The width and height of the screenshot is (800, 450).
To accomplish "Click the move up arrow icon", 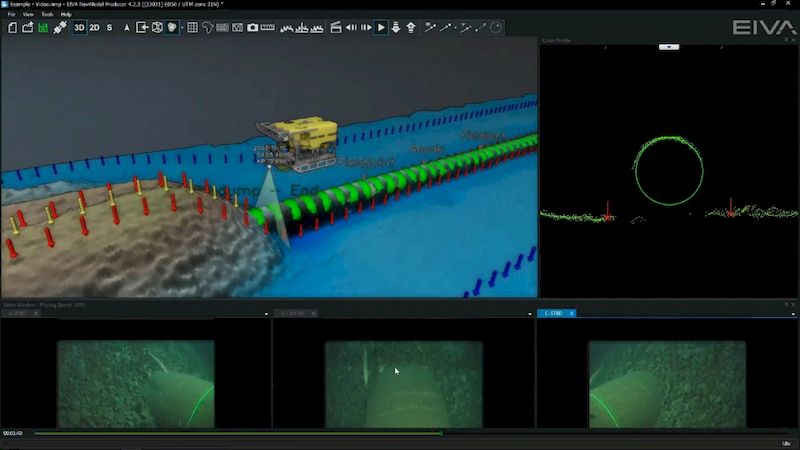I will tap(411, 28).
